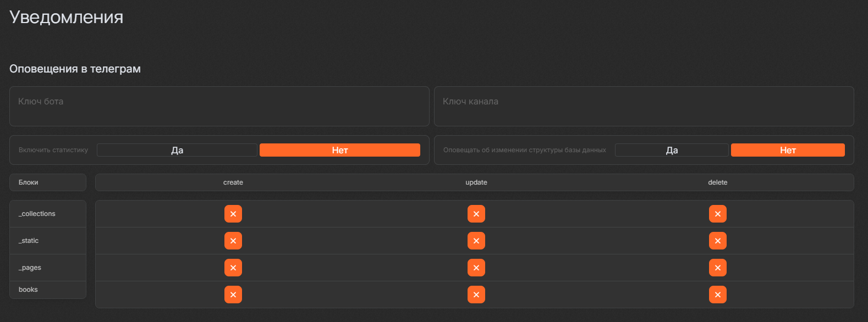Image resolution: width=868 pixels, height=322 pixels.
Task: Click the Ключ бота input field
Action: 219,106
